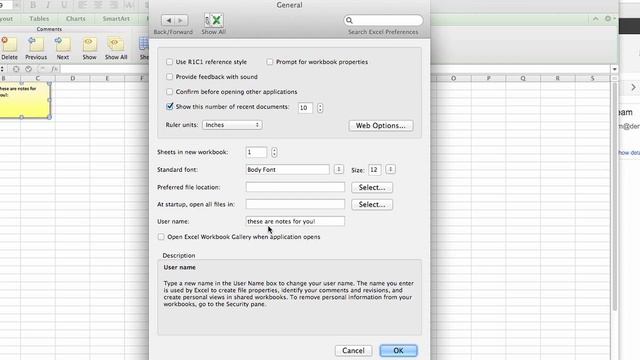Uncheck Show this number of recent documents

pos(169,107)
